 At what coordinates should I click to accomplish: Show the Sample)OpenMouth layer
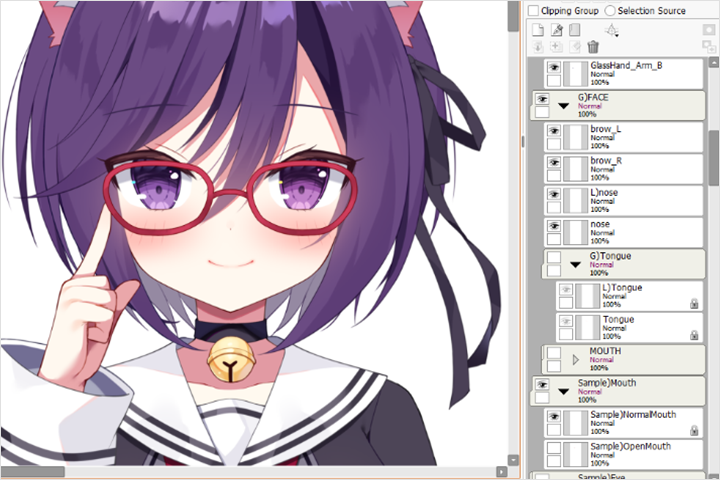click(554, 448)
